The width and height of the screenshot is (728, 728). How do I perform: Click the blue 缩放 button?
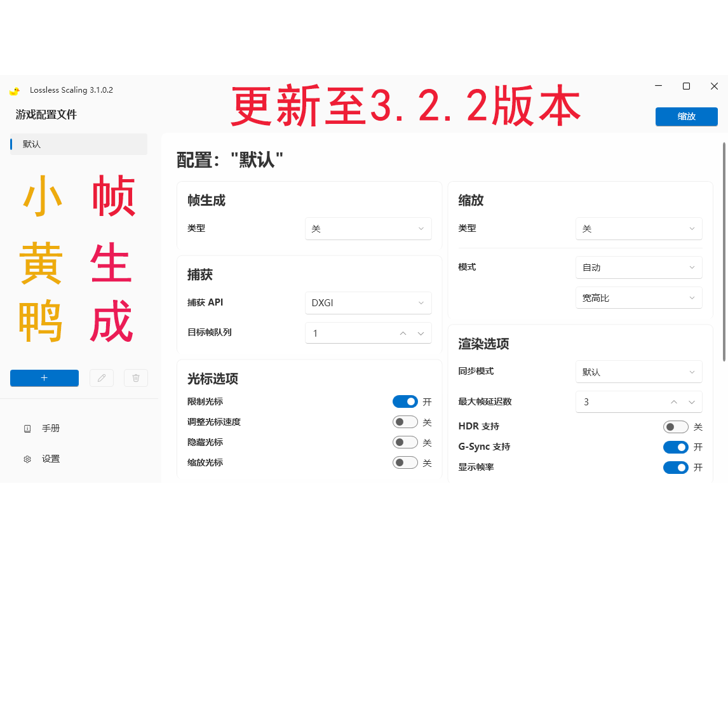(686, 116)
